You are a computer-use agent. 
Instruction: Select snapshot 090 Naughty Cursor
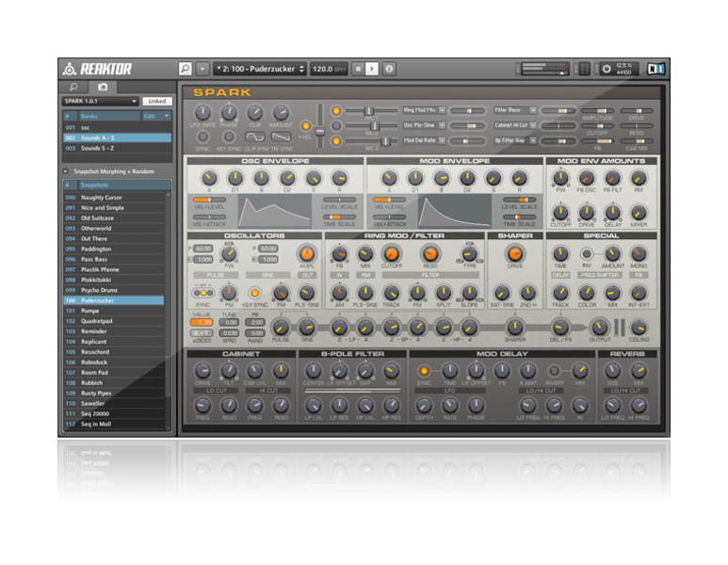coord(114,198)
